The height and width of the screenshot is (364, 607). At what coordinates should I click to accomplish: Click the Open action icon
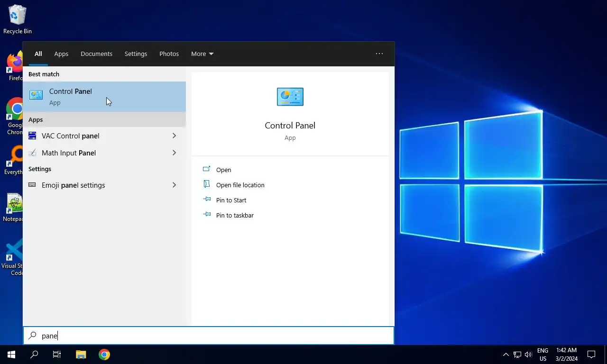coord(206,169)
